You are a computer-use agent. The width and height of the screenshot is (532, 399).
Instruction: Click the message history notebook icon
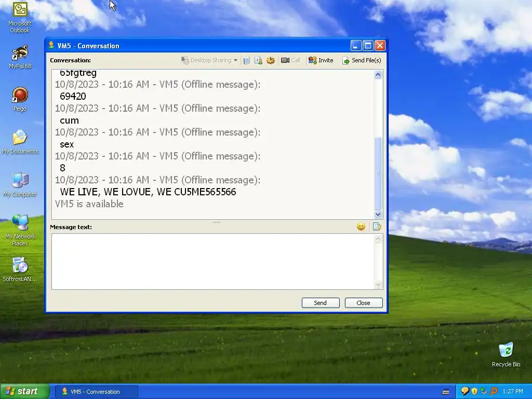[x=247, y=60]
